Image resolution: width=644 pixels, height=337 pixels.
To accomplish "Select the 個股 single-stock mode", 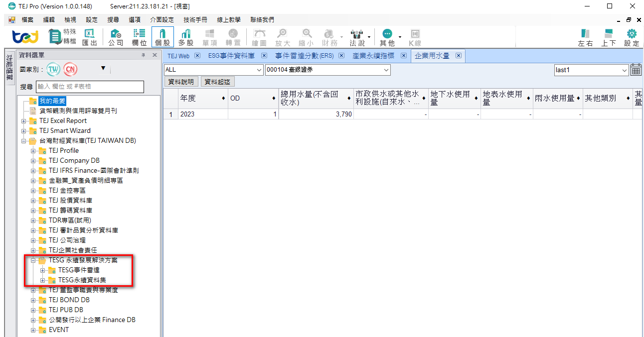I will click(162, 37).
